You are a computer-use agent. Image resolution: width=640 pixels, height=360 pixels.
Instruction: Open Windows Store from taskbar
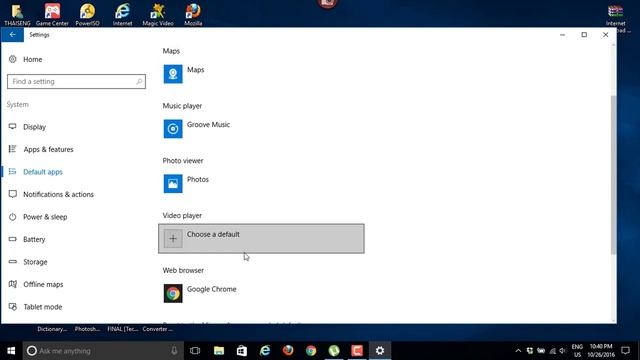[x=242, y=351]
